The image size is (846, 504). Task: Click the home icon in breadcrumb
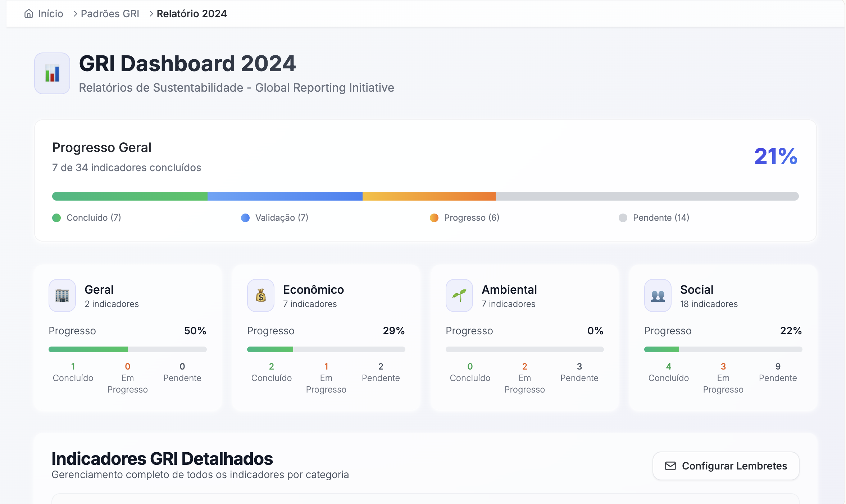point(29,14)
